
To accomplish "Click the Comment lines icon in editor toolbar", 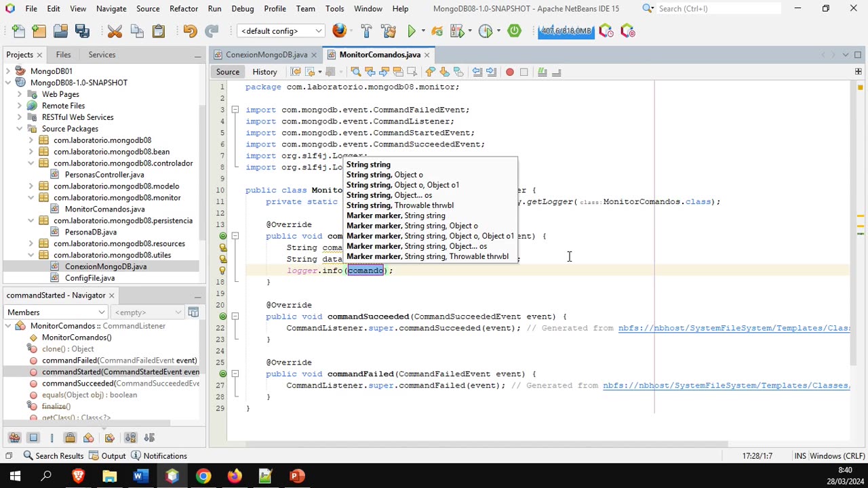I will (542, 72).
